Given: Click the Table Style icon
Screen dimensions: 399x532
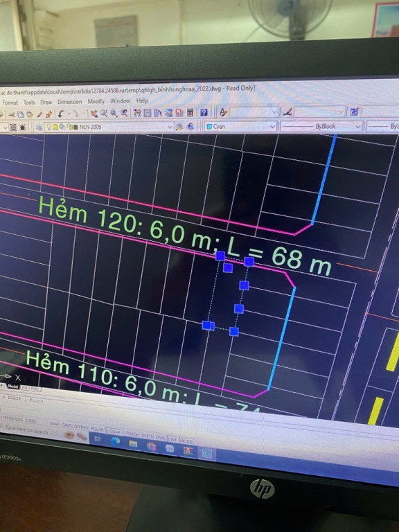Looking at the screenshot, I should pyautogui.click(x=355, y=112).
